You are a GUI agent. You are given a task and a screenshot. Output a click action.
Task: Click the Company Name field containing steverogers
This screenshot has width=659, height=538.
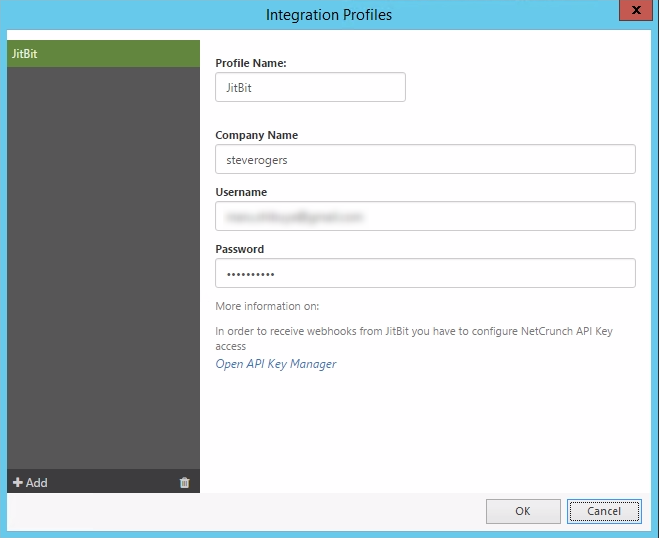tap(425, 159)
